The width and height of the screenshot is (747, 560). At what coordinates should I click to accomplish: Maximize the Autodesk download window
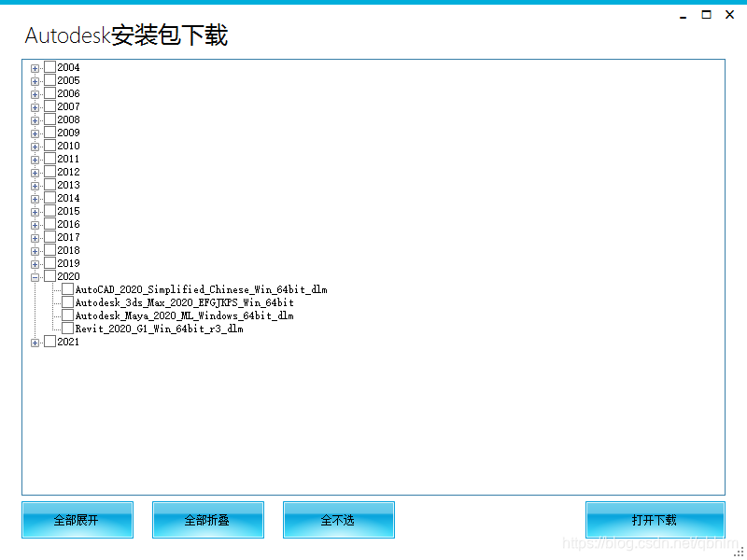click(x=707, y=15)
